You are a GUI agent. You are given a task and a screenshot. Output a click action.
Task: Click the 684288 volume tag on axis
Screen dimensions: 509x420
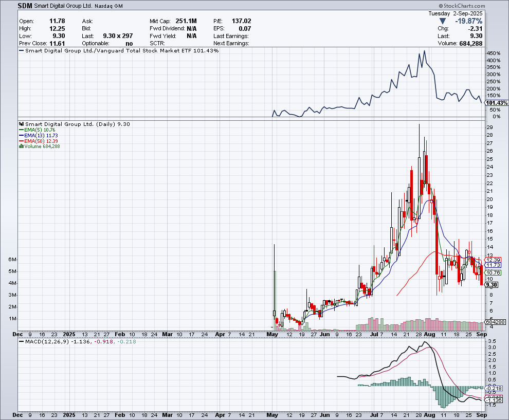[x=495, y=322]
